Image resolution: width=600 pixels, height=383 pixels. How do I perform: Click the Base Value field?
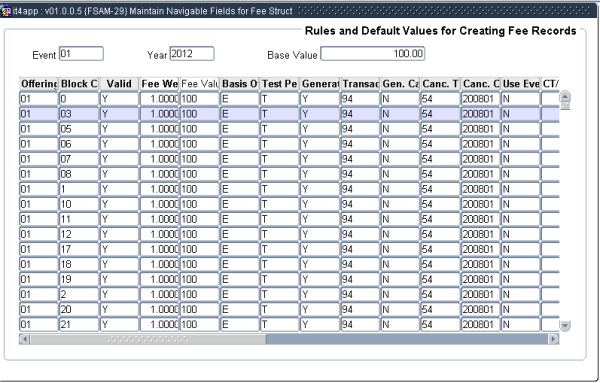pos(373,54)
